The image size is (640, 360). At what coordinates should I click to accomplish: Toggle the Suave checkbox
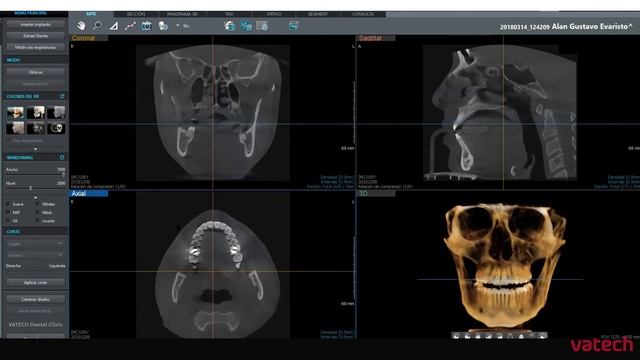8,204
